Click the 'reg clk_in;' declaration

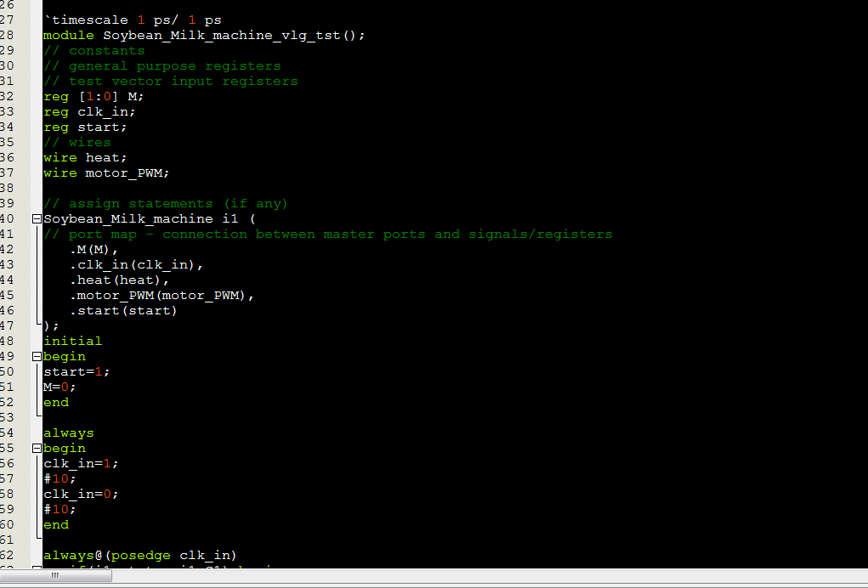tap(89, 111)
